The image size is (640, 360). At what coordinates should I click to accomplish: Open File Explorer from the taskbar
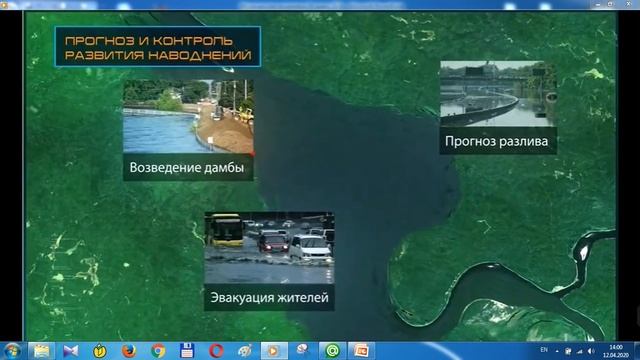pyautogui.click(x=41, y=351)
